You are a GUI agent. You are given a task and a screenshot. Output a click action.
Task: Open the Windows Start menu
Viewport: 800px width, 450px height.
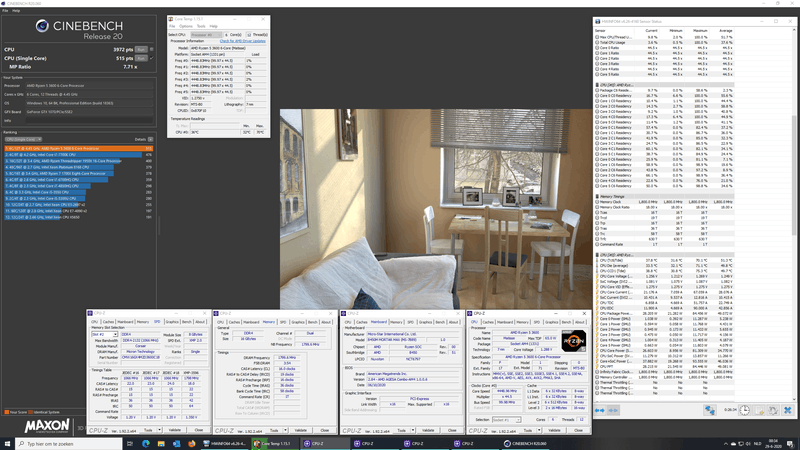tap(7, 443)
